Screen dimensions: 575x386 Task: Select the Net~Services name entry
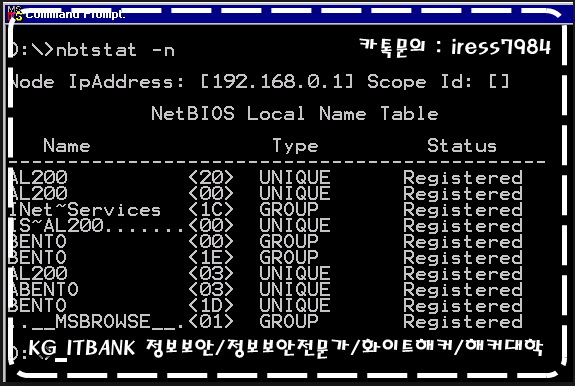point(85,210)
